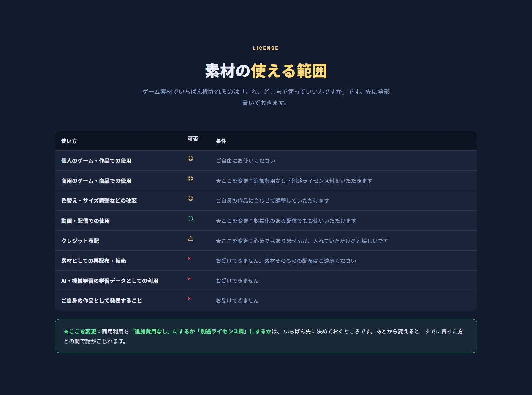Click the green circle icon in 動画・配信での使用 row
This screenshot has height=395, width=532.
tap(190, 219)
